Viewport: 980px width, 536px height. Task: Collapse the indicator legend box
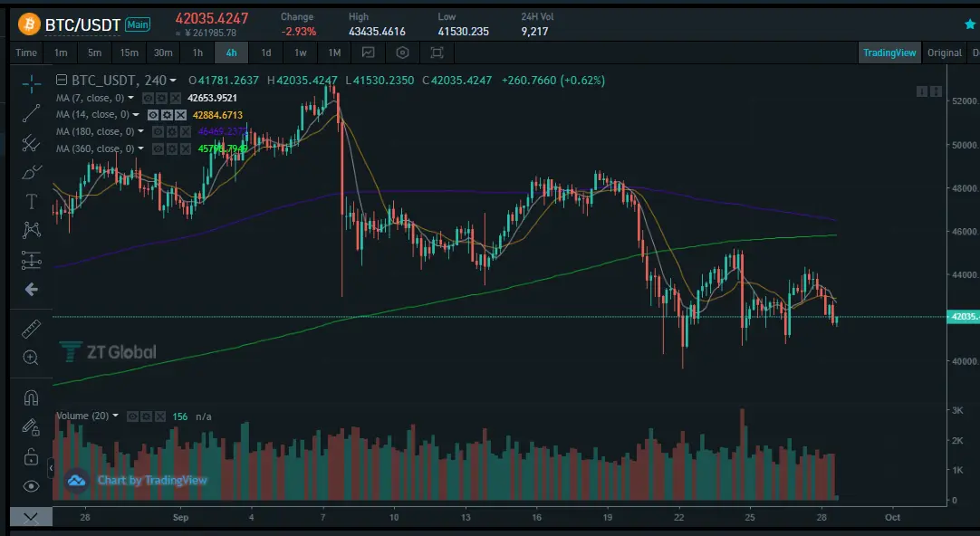[62, 80]
